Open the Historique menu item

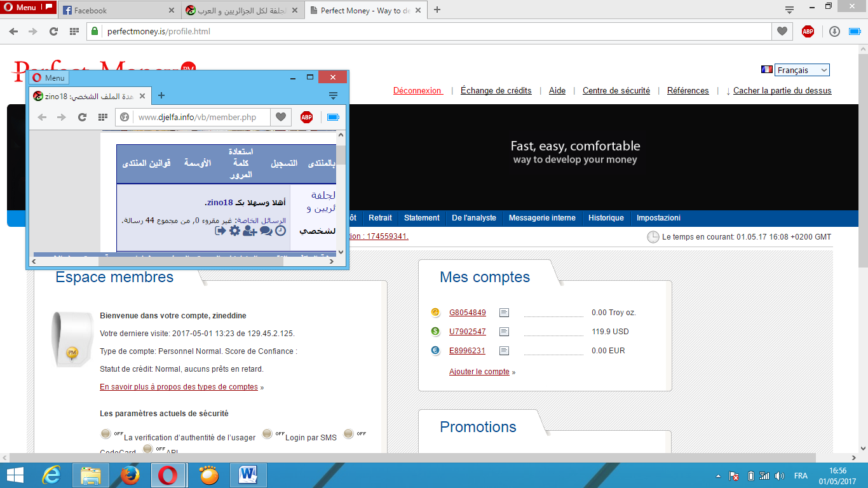click(x=606, y=218)
